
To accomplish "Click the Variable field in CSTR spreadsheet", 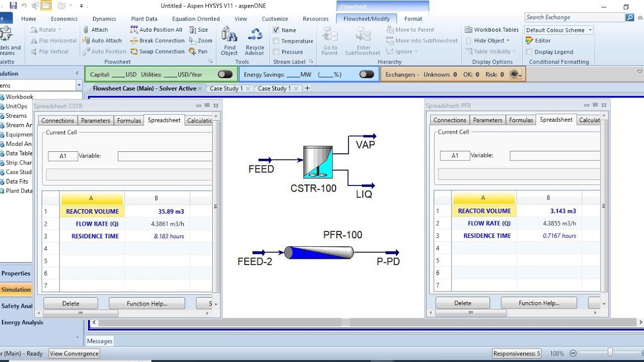I will pyautogui.click(x=165, y=156).
